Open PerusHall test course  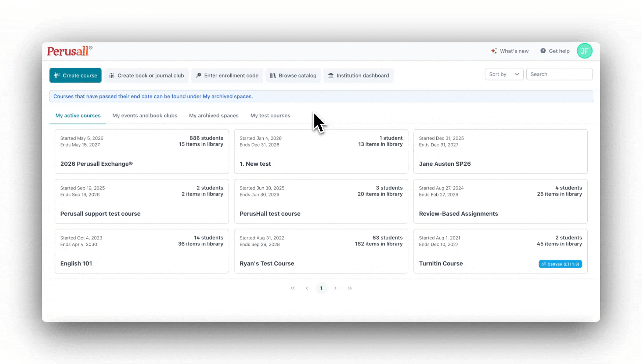321,202
